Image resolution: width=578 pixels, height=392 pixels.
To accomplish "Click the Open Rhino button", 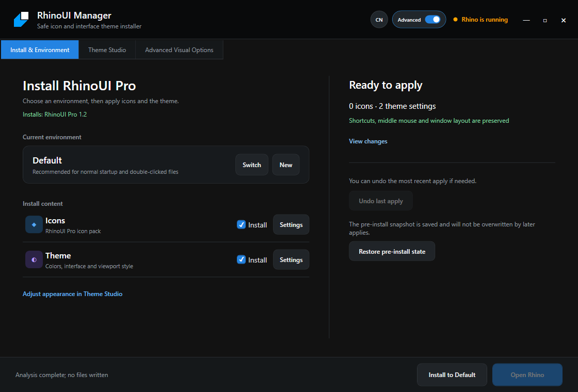I will click(x=527, y=374).
